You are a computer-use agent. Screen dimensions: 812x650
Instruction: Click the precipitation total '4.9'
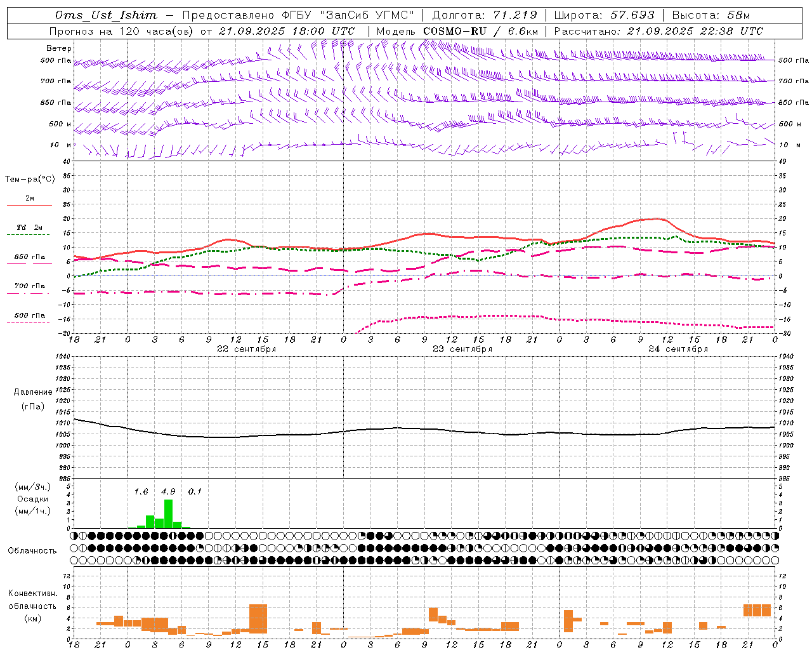168,492
